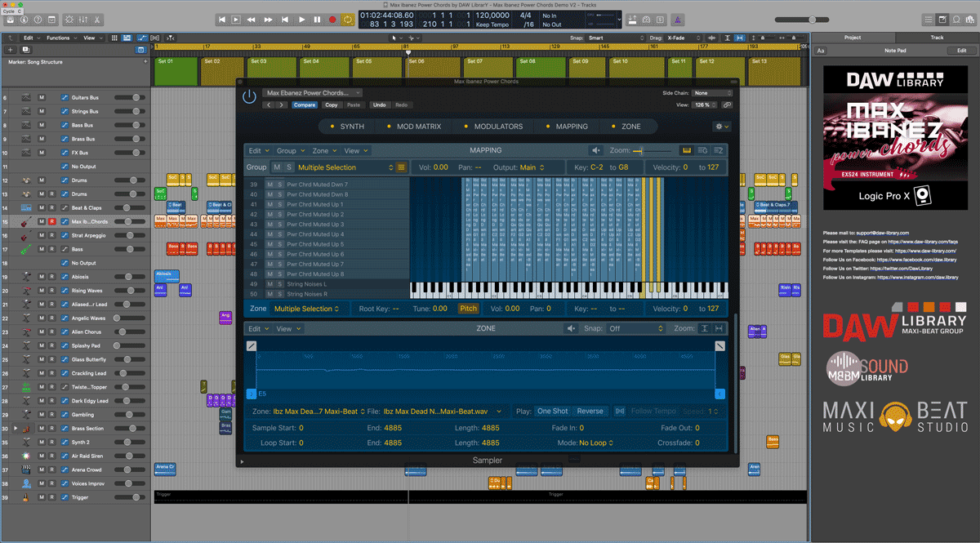This screenshot has height=543, width=980.
Task: Switch to the SYNTH pane tab
Action: (347, 127)
